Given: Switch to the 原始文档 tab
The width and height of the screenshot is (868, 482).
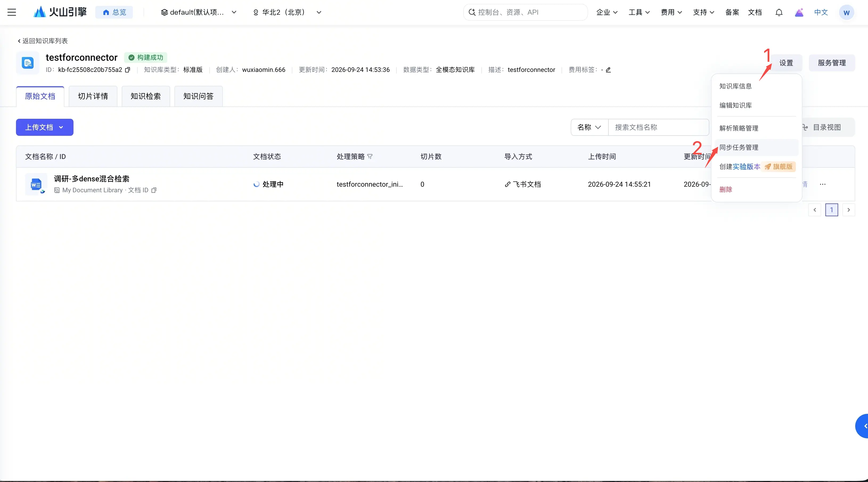Looking at the screenshot, I should click(x=40, y=96).
